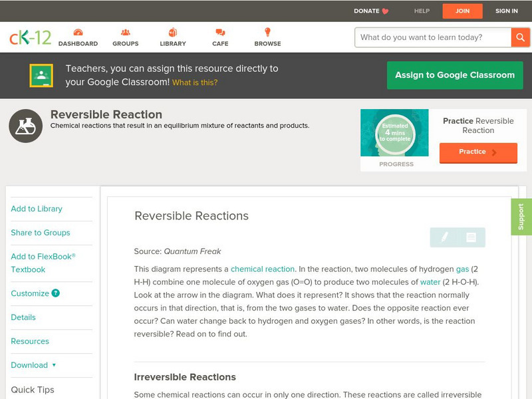Click the Donate link

pos(371,11)
